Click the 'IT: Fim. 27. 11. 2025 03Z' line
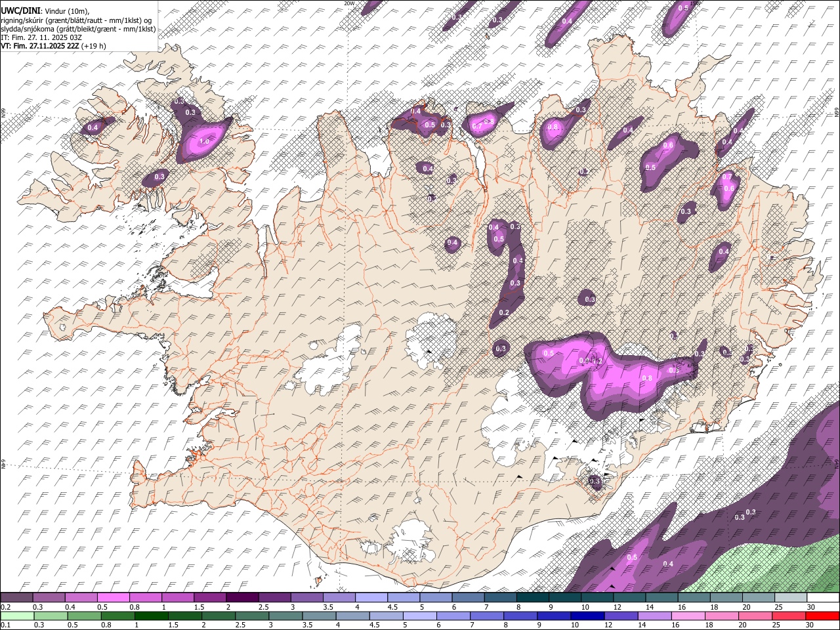Viewport: 840px width, 630px height. tap(42, 37)
